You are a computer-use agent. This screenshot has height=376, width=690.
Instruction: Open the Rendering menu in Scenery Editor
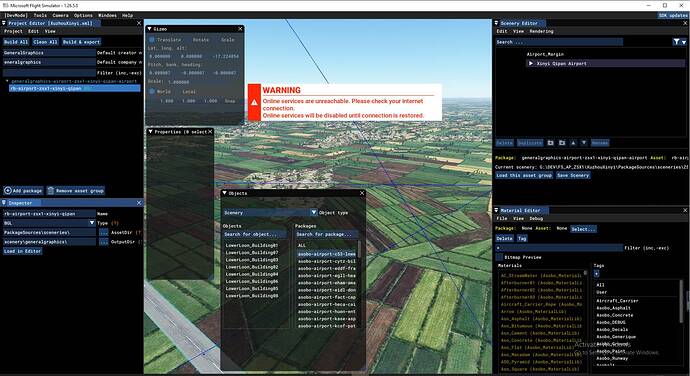(x=542, y=31)
